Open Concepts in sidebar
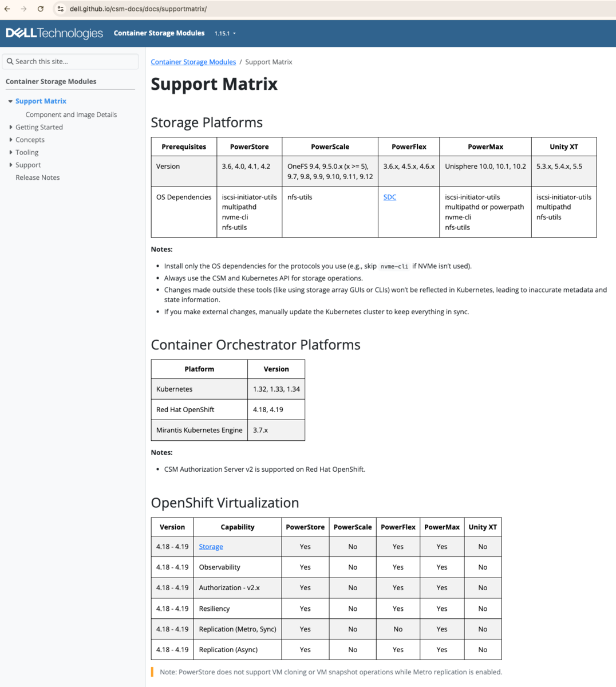Screen dimensions: 616x687 pyautogui.click(x=30, y=140)
